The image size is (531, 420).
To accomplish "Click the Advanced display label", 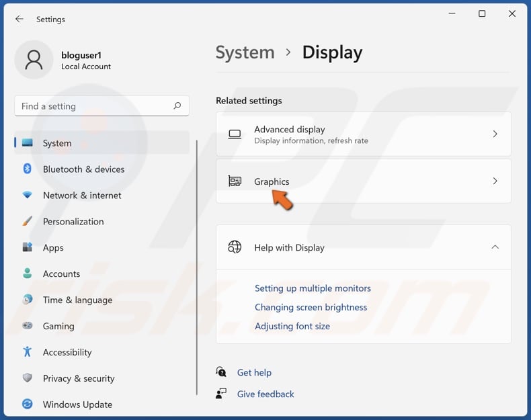I will point(290,129).
